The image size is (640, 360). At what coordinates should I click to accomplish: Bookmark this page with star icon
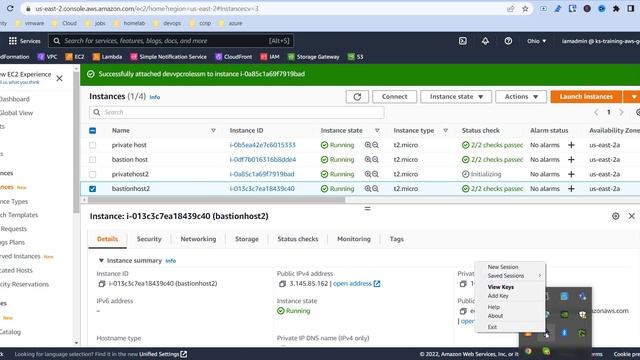(525, 9)
